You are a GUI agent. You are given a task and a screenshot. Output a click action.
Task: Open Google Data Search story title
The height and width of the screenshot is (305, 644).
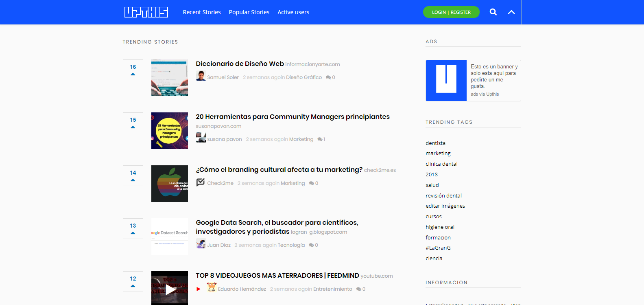(x=277, y=227)
